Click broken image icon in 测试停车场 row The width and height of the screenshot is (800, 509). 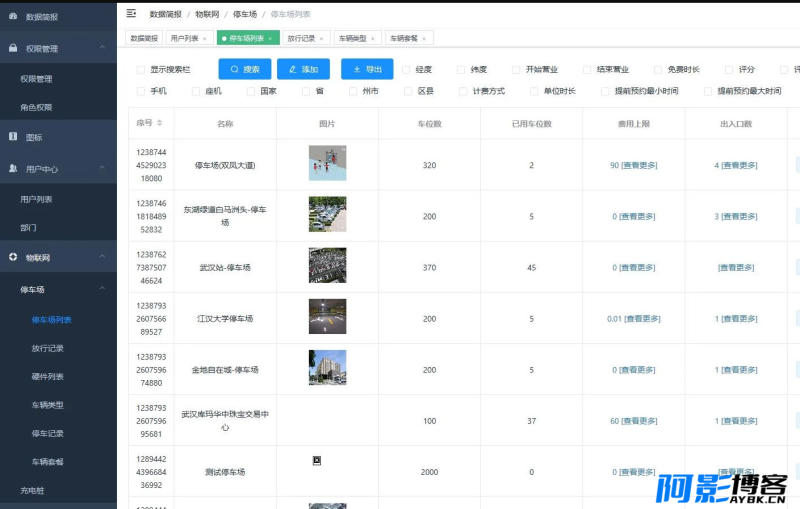[x=317, y=461]
